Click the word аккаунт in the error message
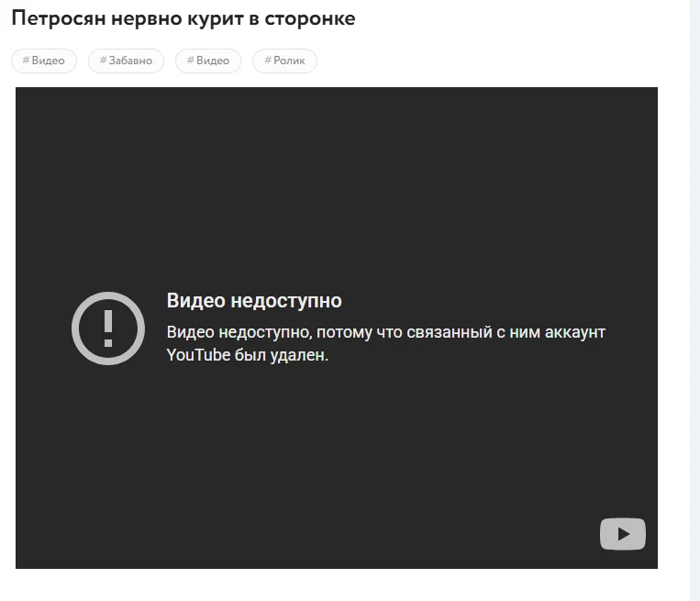The image size is (700, 601). (575, 332)
